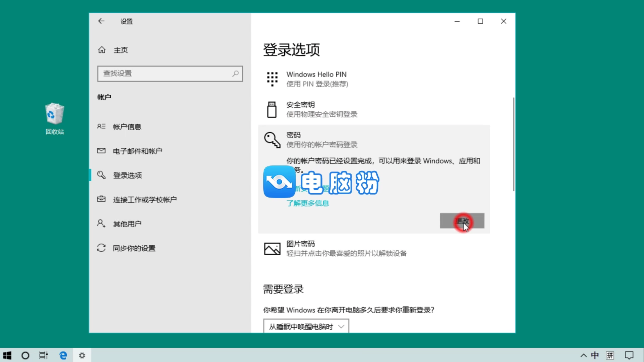Click the home icon beside 主页
Viewport: 644px width, 362px height.
click(101, 50)
